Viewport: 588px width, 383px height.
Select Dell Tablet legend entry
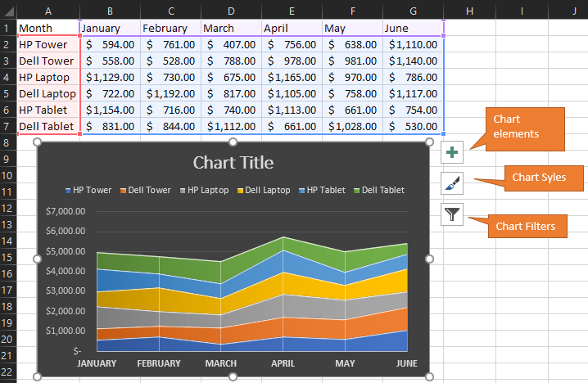[379, 190]
